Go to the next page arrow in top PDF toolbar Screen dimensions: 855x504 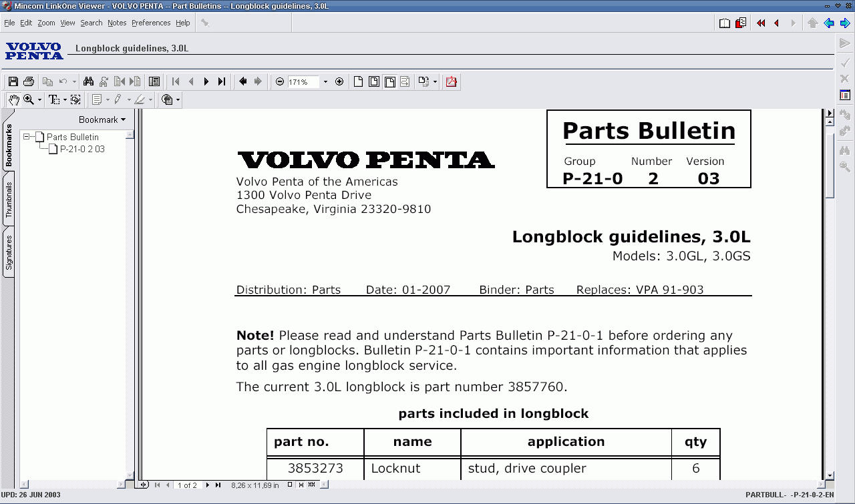206,81
